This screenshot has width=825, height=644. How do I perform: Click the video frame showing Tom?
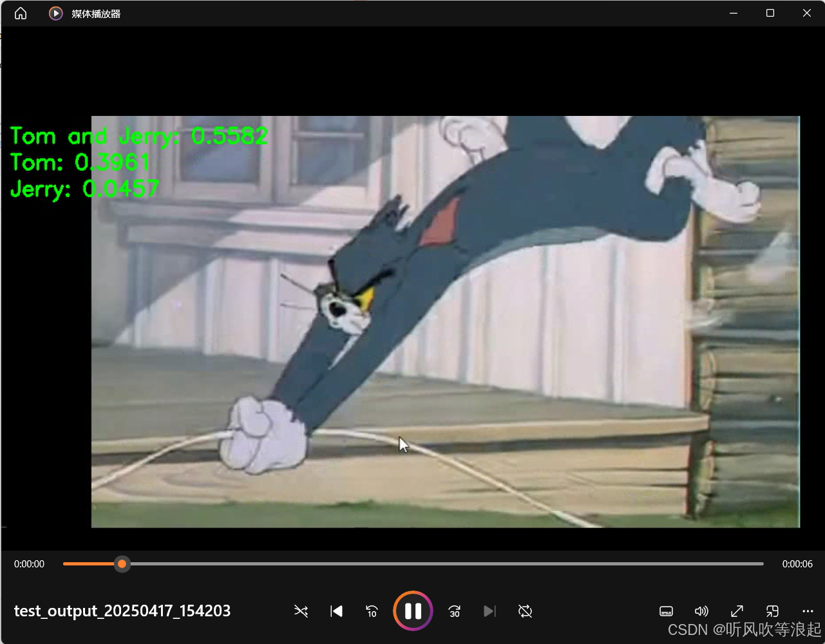tap(445, 321)
